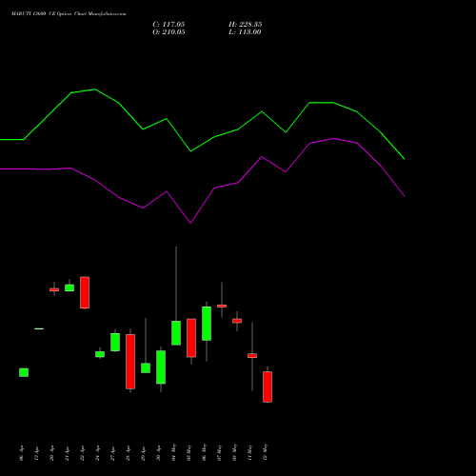
Task: Click the 29 Apr date label
Action: [144, 453]
